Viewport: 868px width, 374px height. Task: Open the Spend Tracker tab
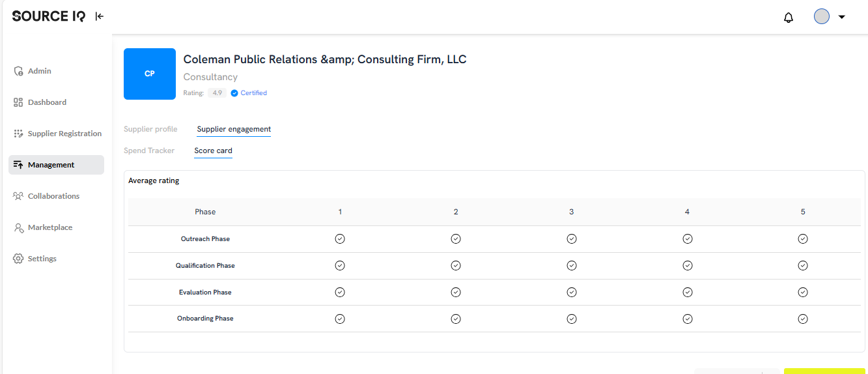[149, 151]
